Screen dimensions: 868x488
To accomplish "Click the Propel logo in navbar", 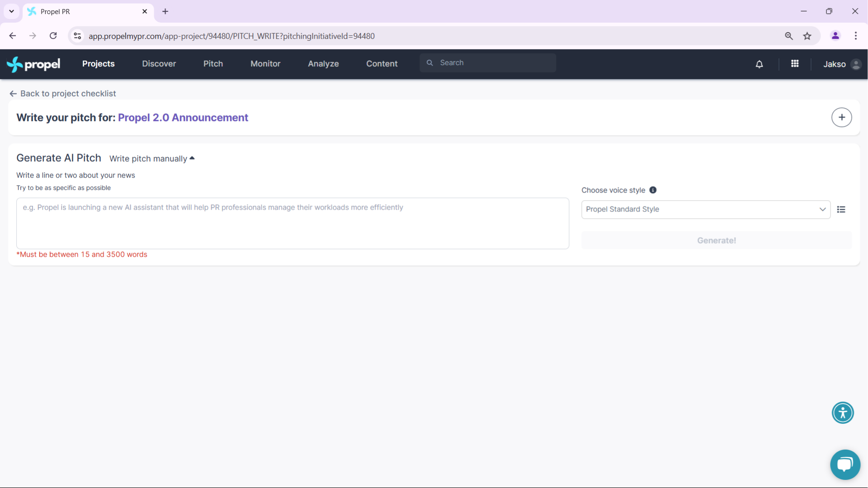I will click(33, 64).
